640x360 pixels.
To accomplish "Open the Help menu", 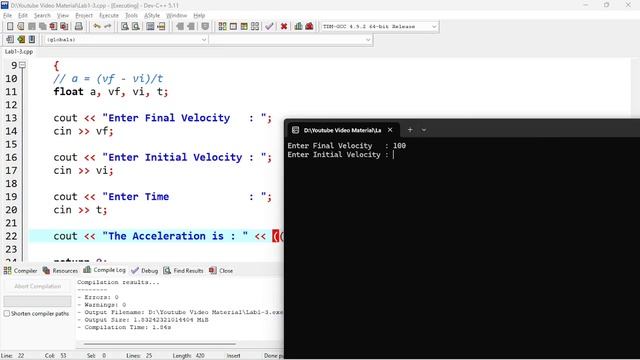I will 199,15.
